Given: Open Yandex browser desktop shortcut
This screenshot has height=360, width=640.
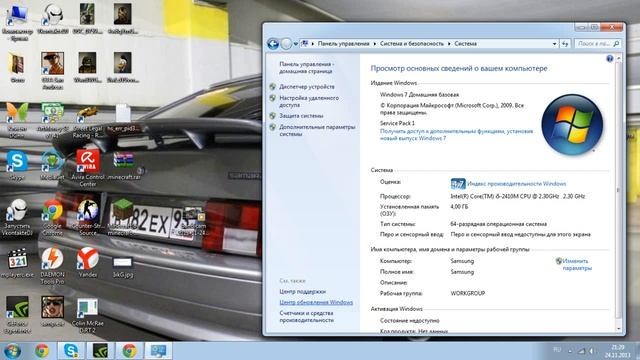Looking at the screenshot, I should (88, 262).
